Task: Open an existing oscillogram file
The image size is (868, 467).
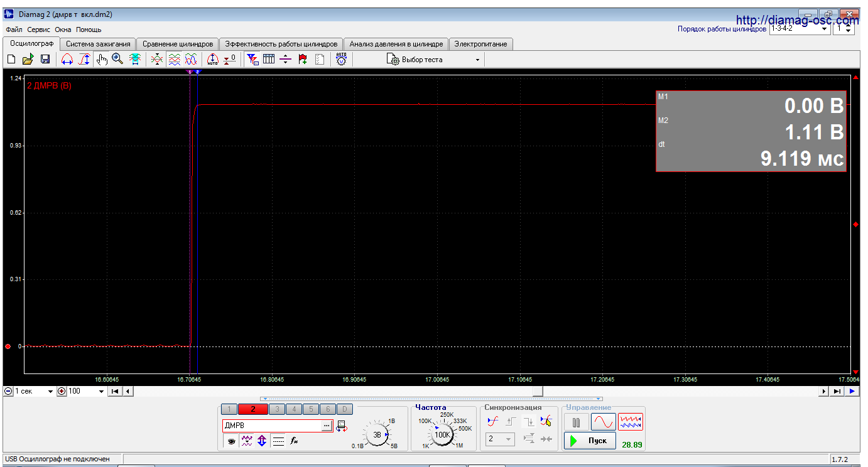Action: [28, 59]
